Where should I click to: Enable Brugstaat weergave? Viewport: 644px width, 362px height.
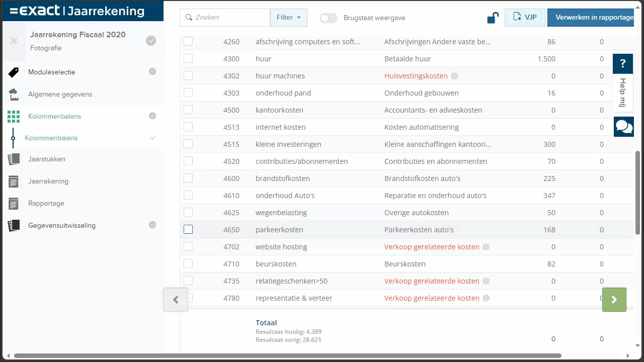tap(328, 18)
